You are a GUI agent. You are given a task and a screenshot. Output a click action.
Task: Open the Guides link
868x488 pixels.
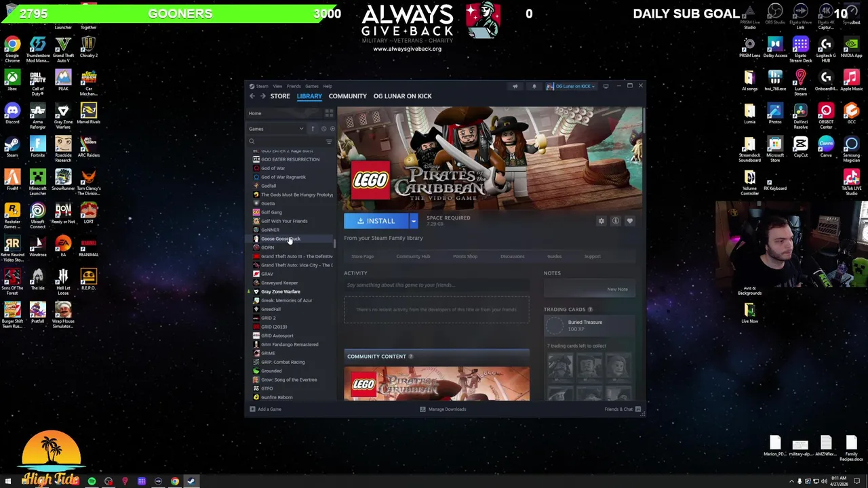coord(554,256)
